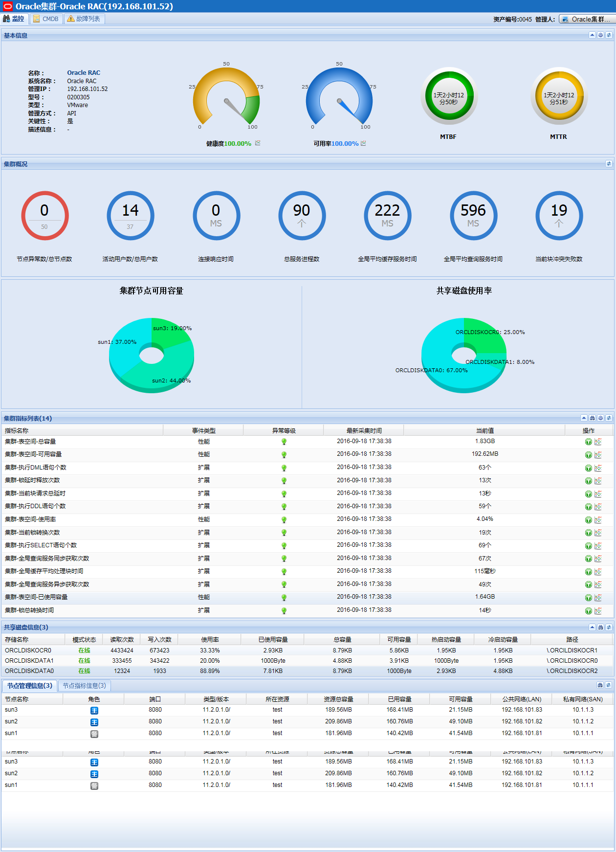Click green T icon for 集群-执行SELECT语句个数
The image size is (616, 852).
tap(589, 546)
